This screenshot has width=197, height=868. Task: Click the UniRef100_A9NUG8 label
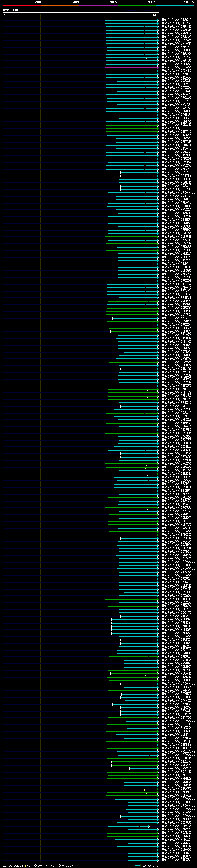coord(176,782)
